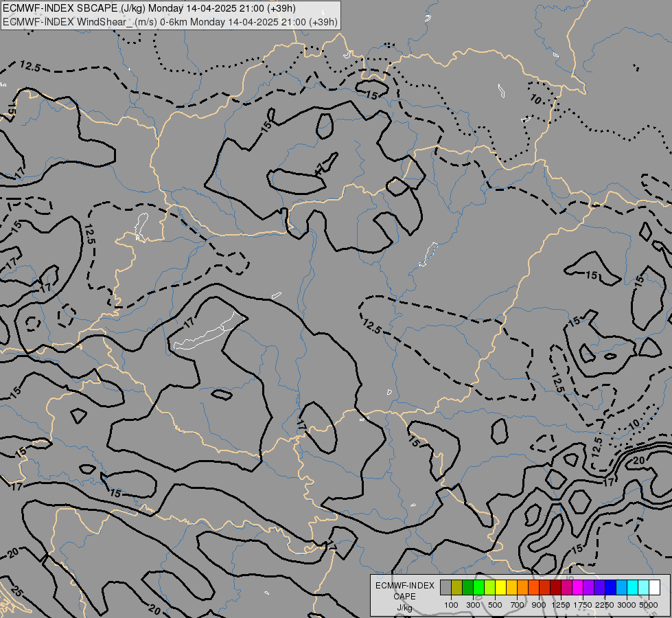
Task: Click the '1250' legend tick value
Action: (561, 605)
